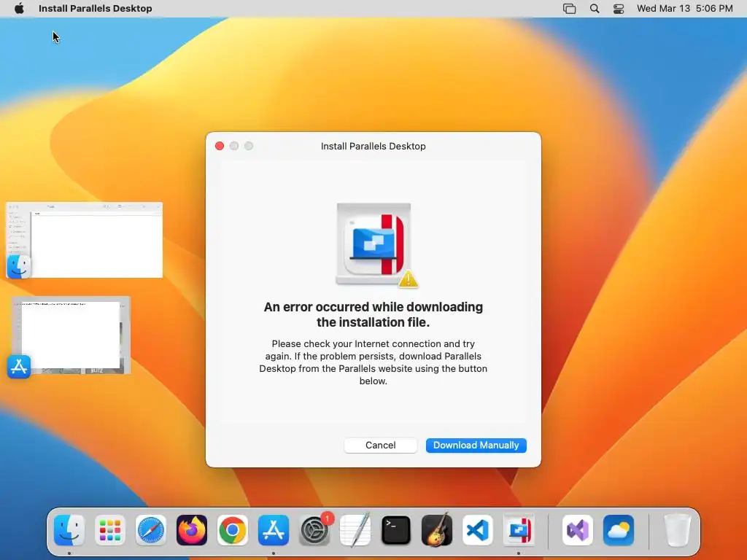Open System Settings from the Dock
The width and height of the screenshot is (747, 560).
(x=314, y=530)
